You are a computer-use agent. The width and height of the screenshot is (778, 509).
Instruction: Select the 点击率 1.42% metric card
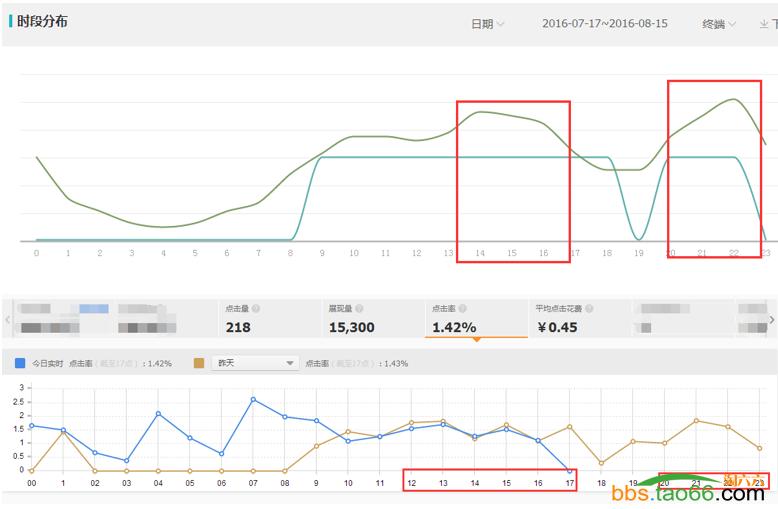pyautogui.click(x=476, y=318)
